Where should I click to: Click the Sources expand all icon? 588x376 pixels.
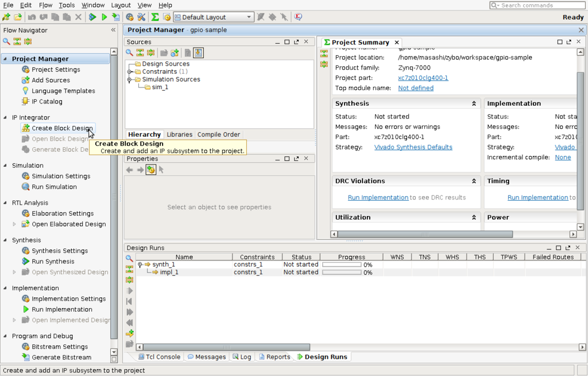pos(151,53)
